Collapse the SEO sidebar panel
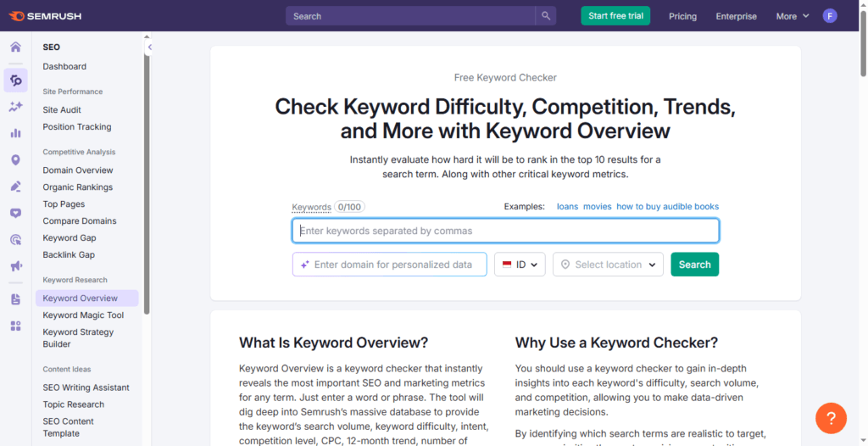This screenshot has width=868, height=446. pos(149,47)
